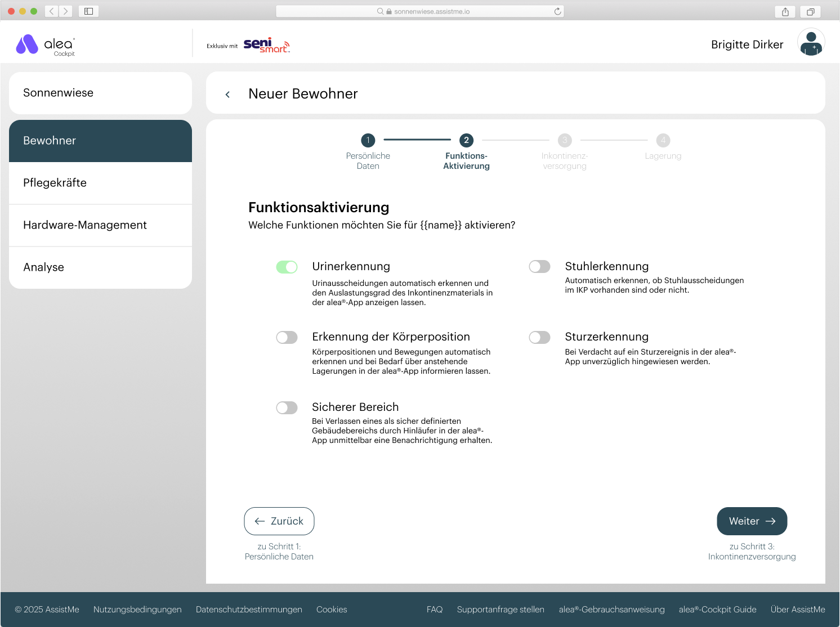Reload the page via the refresh icon
840x627 pixels.
click(557, 11)
